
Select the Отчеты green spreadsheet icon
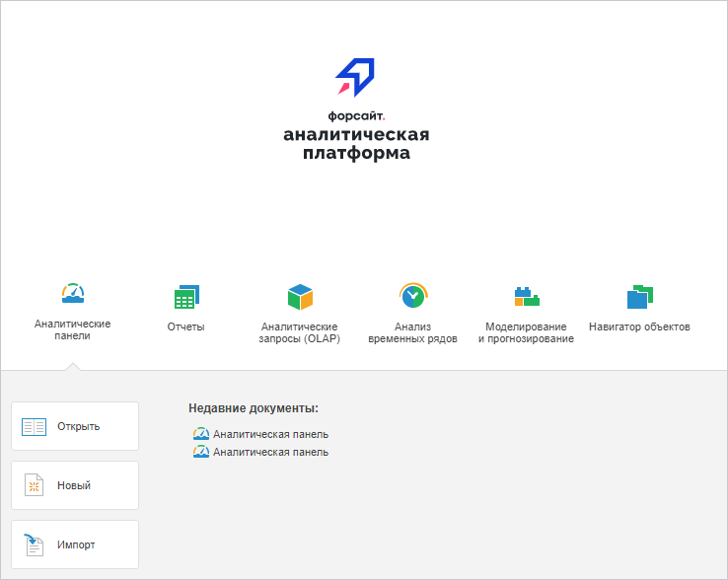coord(186,297)
